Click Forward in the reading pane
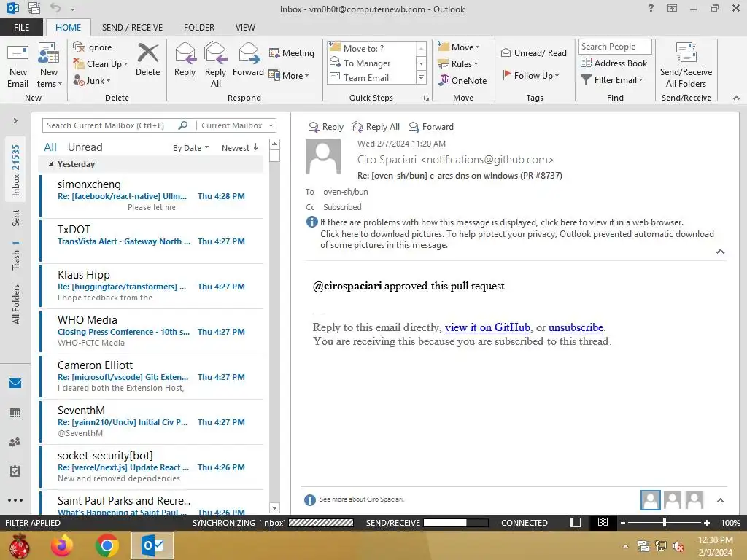The height and width of the screenshot is (560, 747). 431,127
